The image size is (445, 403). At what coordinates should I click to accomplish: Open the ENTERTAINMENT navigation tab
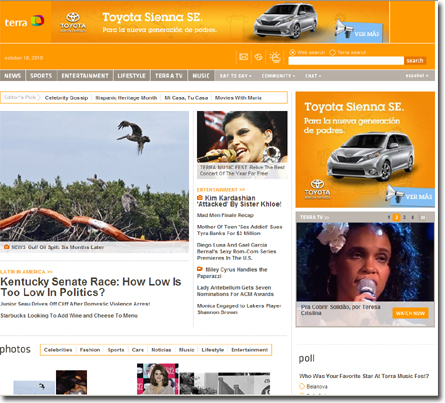[x=85, y=76]
